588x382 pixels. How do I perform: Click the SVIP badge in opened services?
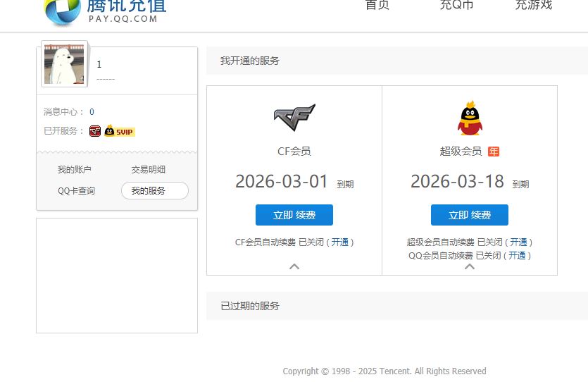coord(120,131)
